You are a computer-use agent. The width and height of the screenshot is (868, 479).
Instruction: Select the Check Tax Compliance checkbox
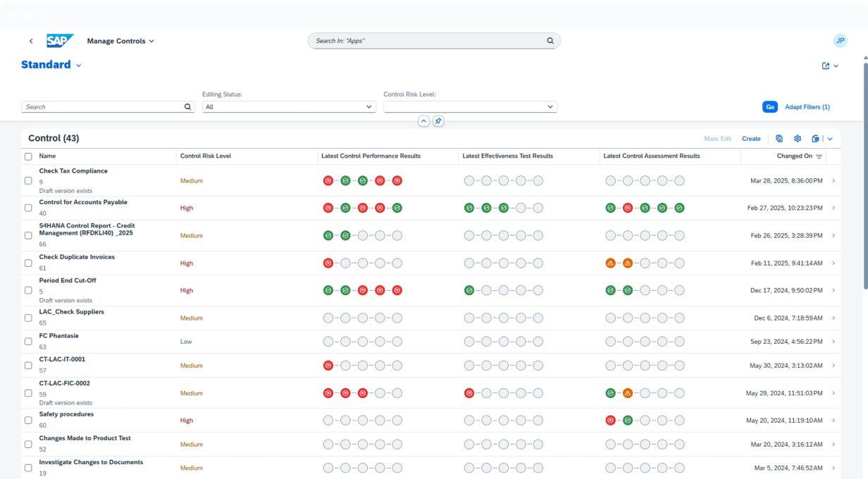[28, 181]
